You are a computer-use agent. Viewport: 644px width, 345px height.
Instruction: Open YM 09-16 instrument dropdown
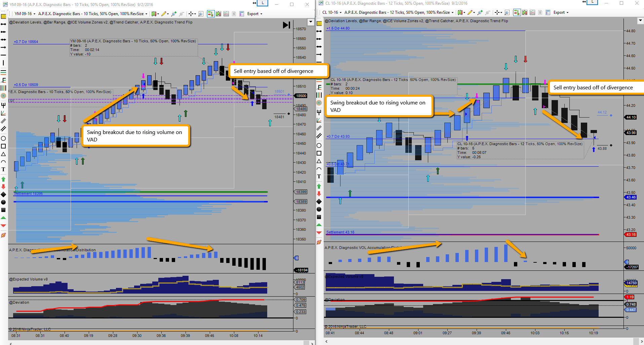25,14
